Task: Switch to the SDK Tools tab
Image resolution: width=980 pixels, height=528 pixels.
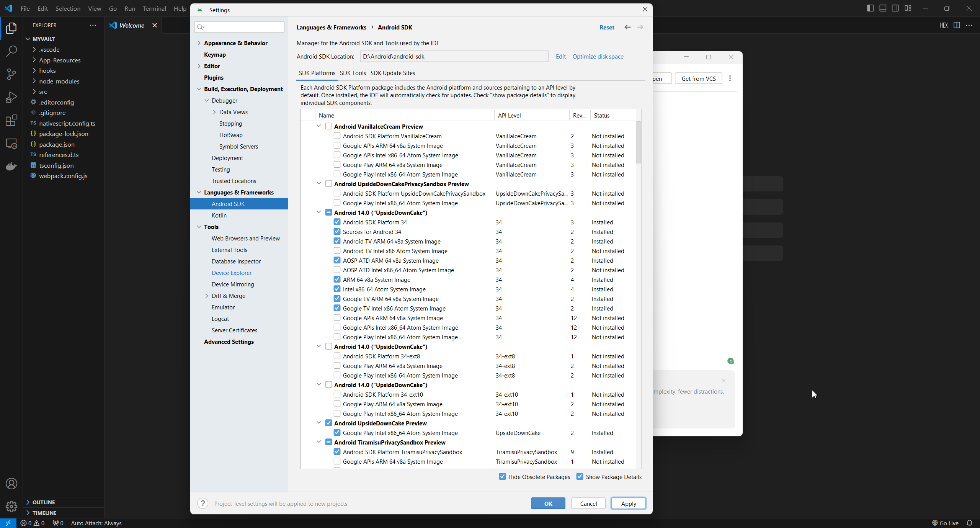Action: [353, 73]
